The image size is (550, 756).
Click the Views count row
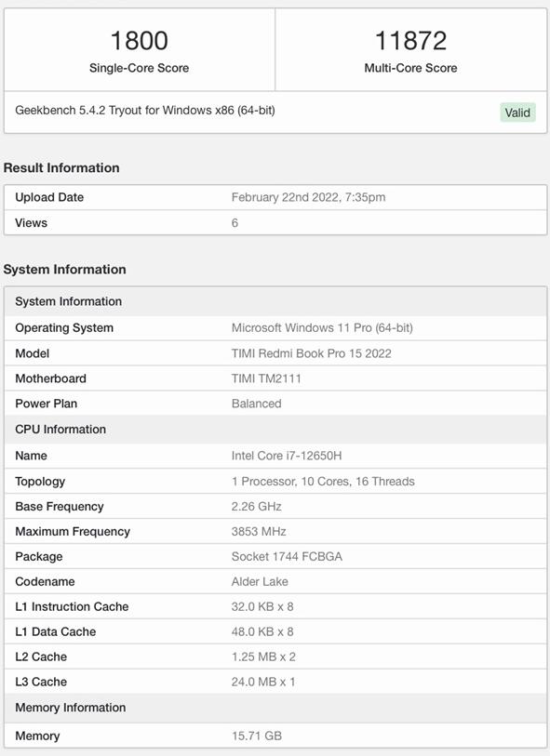tap(275, 223)
